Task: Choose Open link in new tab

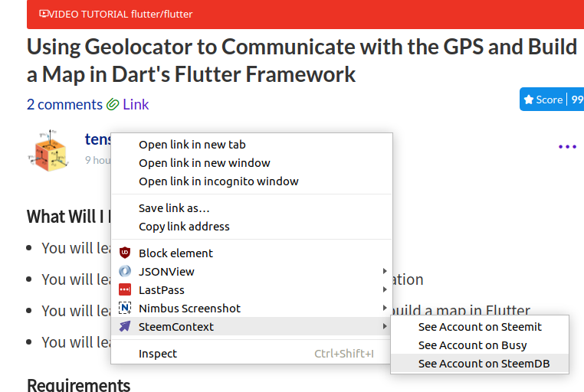Action: click(251, 144)
